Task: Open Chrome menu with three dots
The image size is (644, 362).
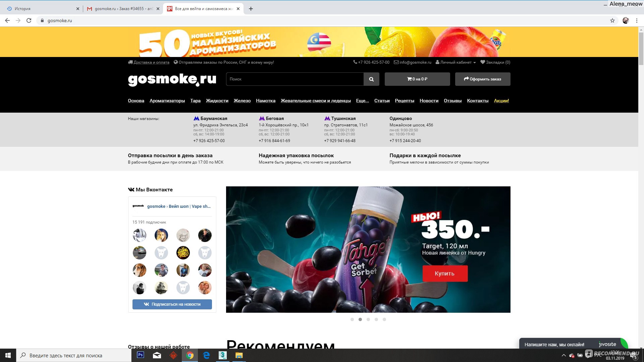Action: (637, 20)
